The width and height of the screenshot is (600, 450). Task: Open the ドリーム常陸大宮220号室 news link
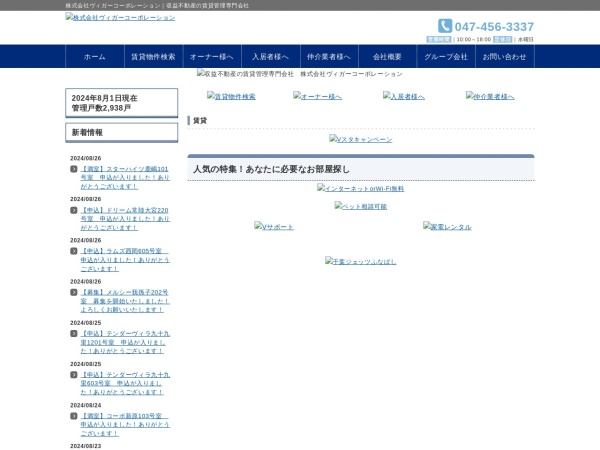(125, 218)
